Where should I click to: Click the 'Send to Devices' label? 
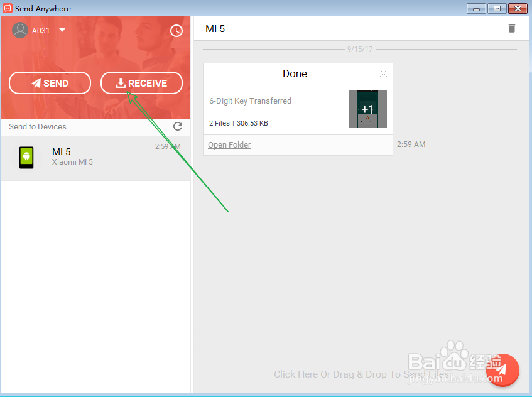click(x=38, y=126)
